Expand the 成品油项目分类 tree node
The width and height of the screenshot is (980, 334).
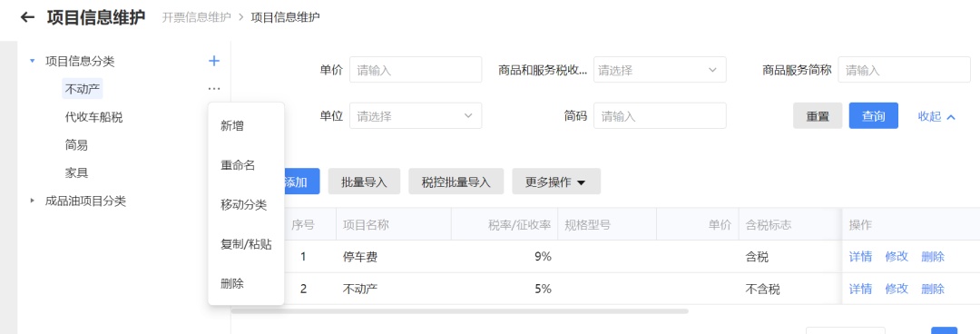[33, 201]
